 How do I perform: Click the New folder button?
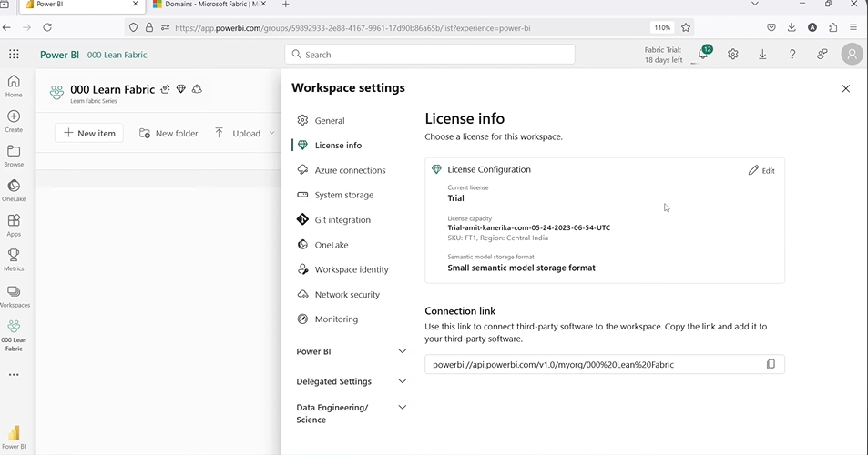(x=168, y=133)
